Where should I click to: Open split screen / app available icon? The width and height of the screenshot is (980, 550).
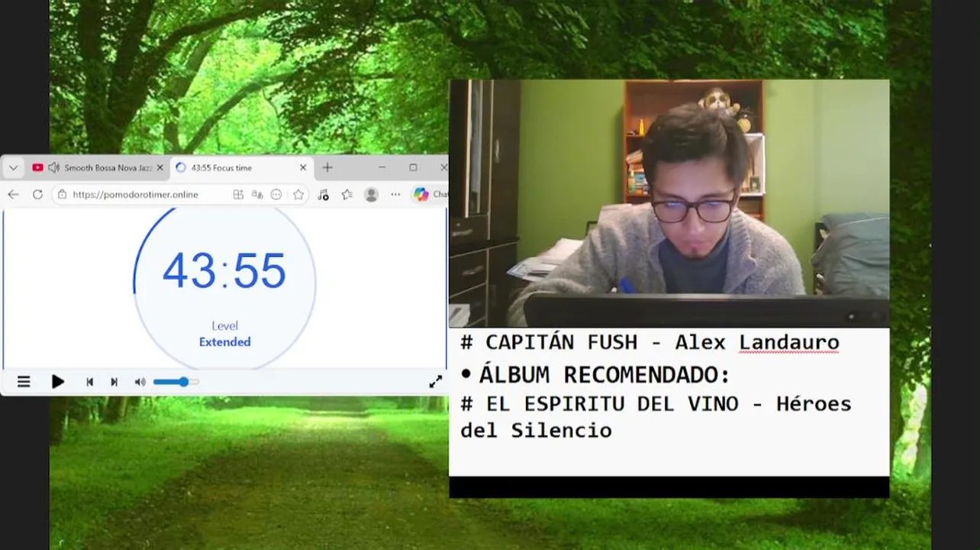point(238,195)
